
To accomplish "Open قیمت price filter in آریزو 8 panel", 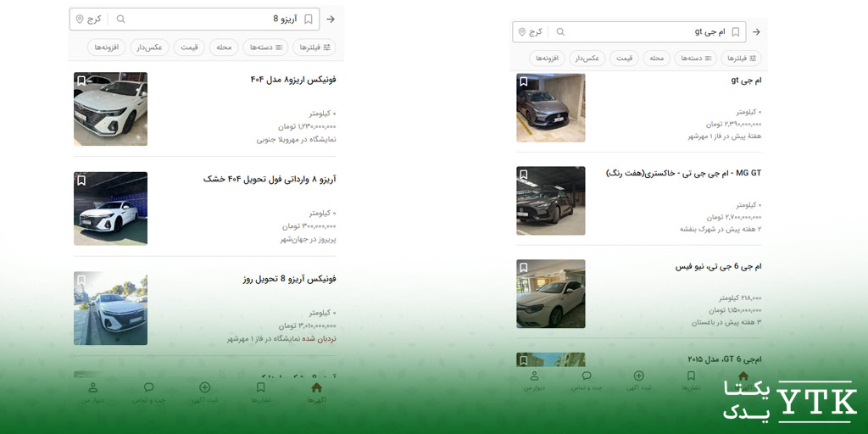I will [x=189, y=47].
